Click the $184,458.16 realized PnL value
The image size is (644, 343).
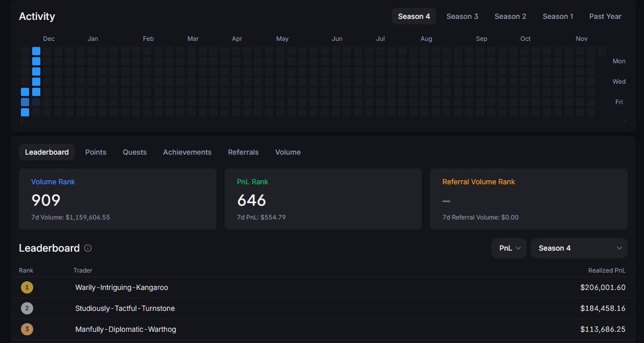[x=603, y=308]
